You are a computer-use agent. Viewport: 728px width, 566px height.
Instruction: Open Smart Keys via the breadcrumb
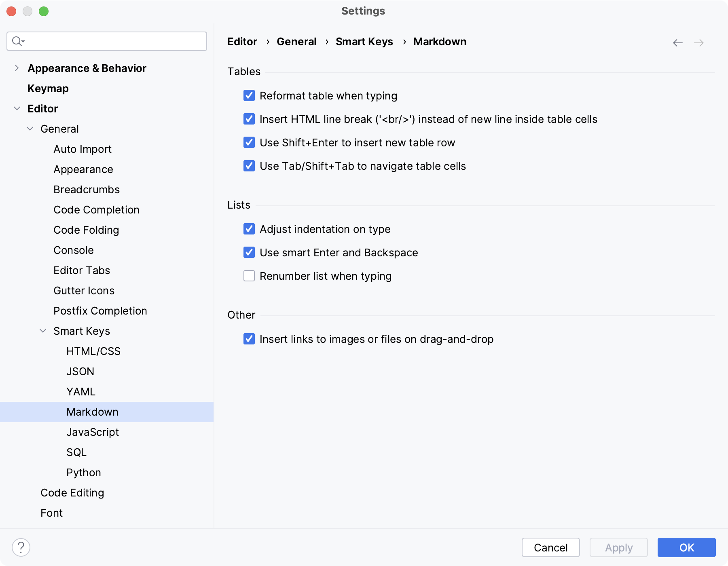click(x=364, y=42)
